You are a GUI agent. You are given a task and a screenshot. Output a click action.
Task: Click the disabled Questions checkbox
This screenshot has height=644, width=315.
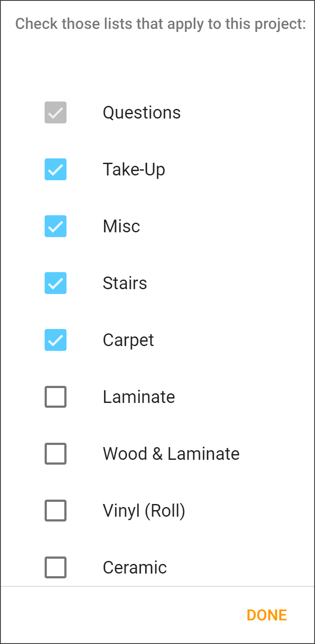click(55, 112)
